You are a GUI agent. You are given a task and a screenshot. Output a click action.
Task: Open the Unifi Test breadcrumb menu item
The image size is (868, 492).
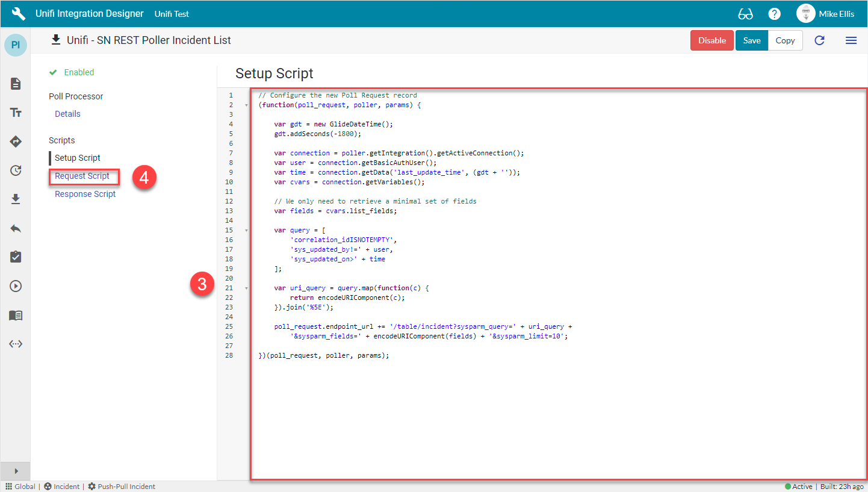(x=172, y=13)
